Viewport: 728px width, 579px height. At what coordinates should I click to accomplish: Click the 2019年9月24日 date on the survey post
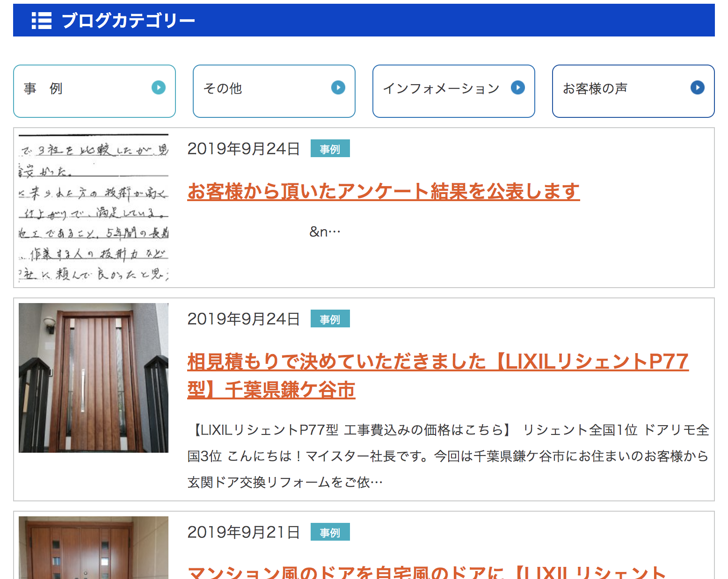coord(244,149)
